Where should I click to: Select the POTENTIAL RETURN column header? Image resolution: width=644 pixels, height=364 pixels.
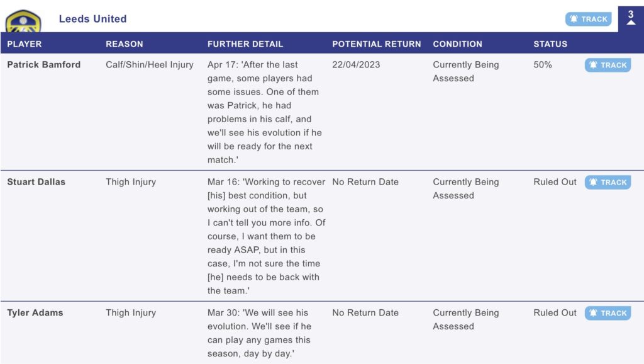377,44
